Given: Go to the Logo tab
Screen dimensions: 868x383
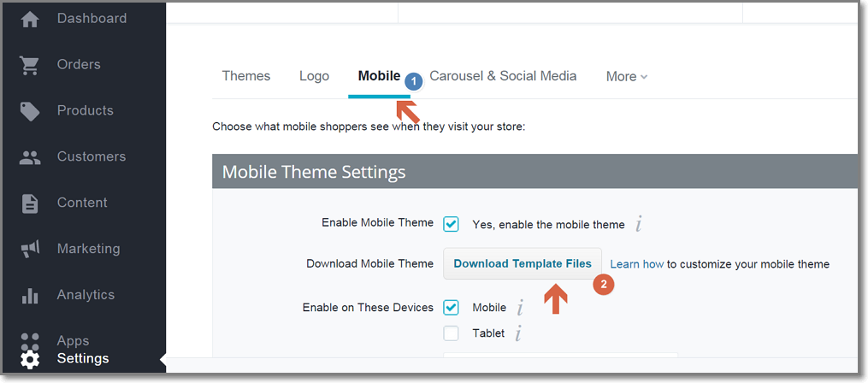Looking at the screenshot, I should (314, 76).
